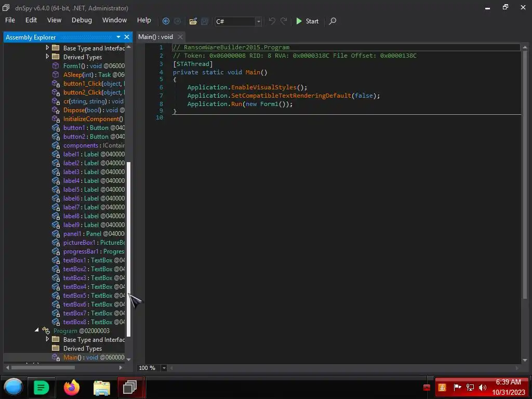
Task: Select Program's Derived Types folder
Action: click(77, 349)
